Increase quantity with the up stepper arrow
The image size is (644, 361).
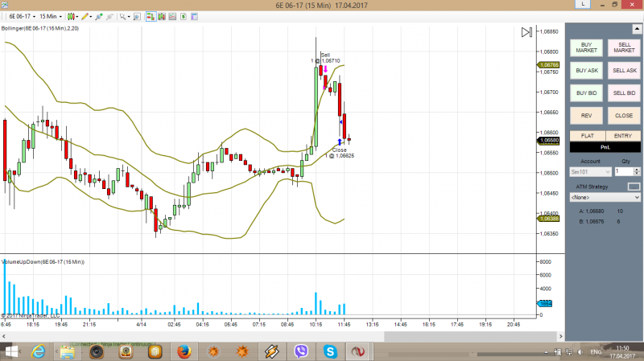(x=637, y=170)
